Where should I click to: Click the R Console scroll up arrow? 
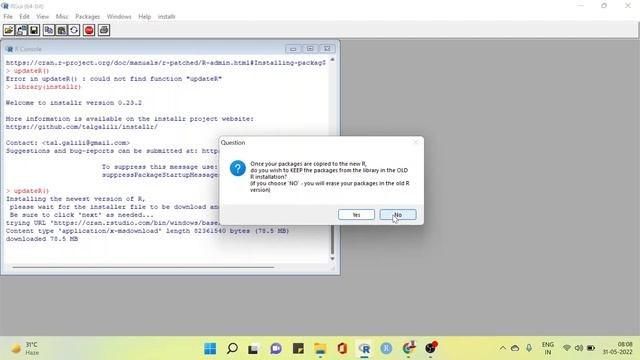point(332,60)
